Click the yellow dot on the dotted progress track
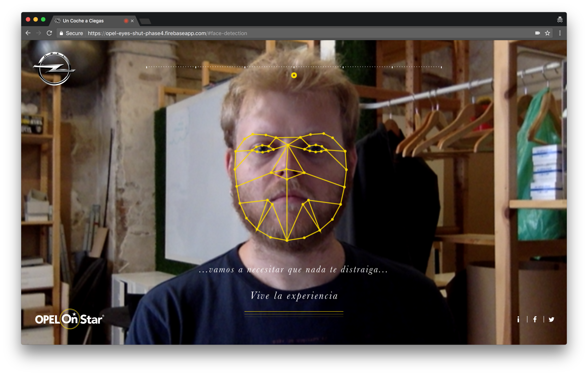The height and width of the screenshot is (375, 588). click(x=294, y=75)
